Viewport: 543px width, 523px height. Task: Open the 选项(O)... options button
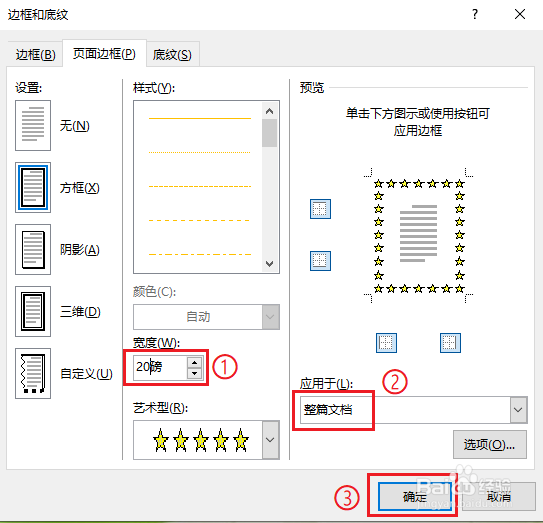490,444
